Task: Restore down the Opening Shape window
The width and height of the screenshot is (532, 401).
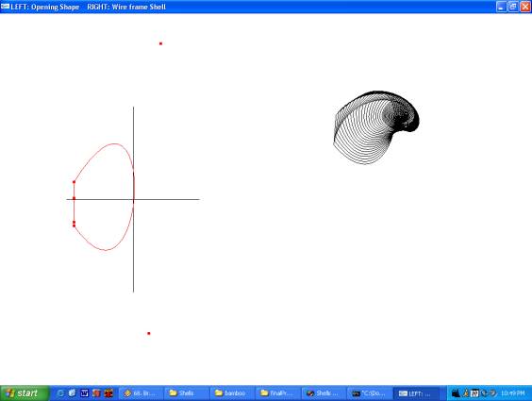Action: (x=513, y=7)
